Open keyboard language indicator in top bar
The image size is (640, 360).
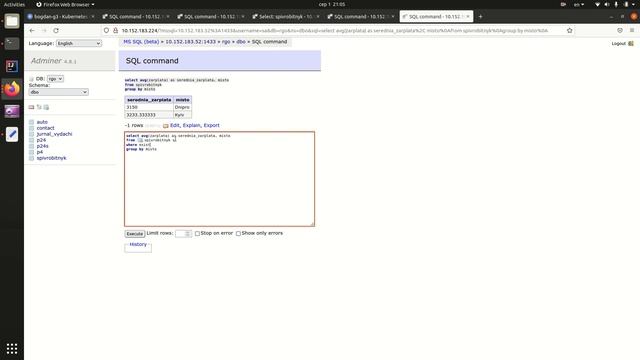point(579,4)
